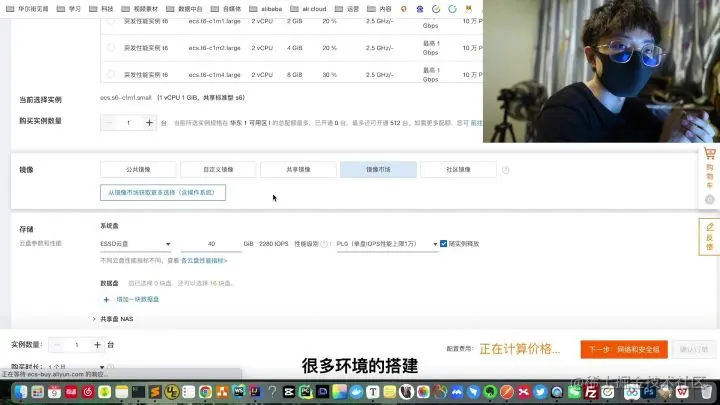
Task: Switch to the shared image tab
Action: [298, 169]
